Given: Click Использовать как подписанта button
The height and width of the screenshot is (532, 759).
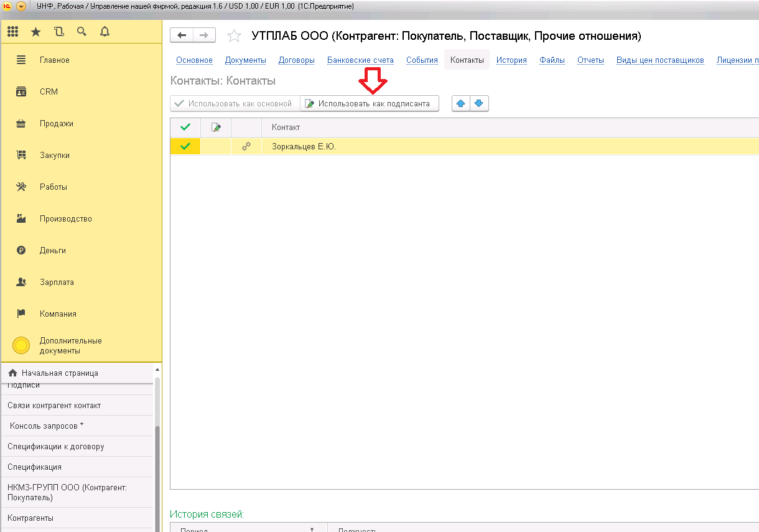Looking at the screenshot, I should coord(369,104).
